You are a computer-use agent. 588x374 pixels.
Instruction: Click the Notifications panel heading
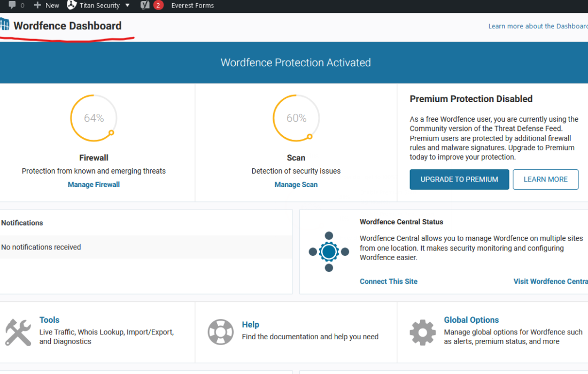[22, 223]
